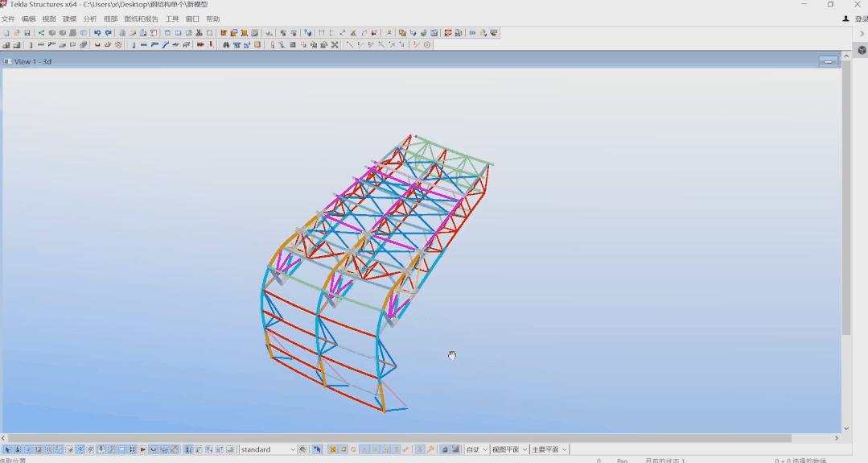The height and width of the screenshot is (463, 868).
Task: Toggle the leftmost arrow selection switch
Action: click(x=7, y=449)
